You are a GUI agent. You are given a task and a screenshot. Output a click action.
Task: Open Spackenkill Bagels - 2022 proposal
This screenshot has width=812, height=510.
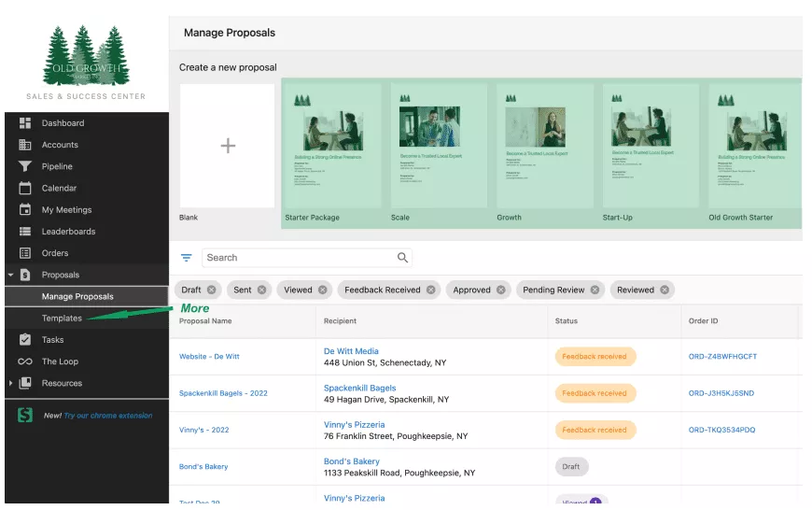coord(223,393)
